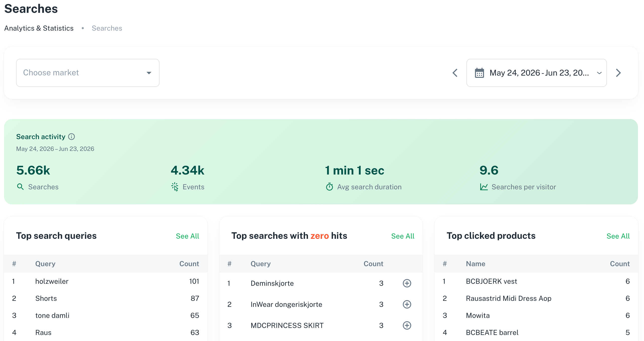See all zero-hit searches
This screenshot has width=644, height=341.
[403, 236]
